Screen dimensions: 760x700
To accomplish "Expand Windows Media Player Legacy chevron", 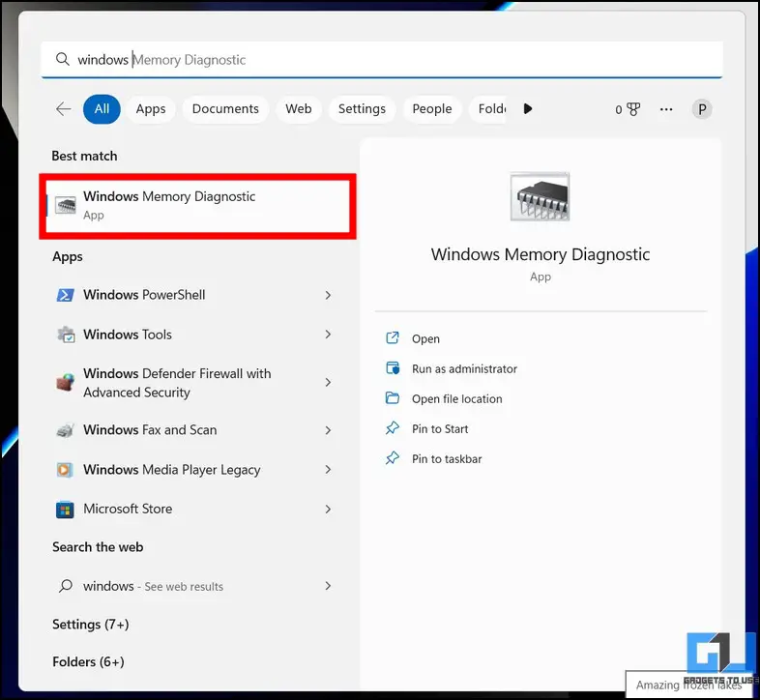I will click(328, 470).
